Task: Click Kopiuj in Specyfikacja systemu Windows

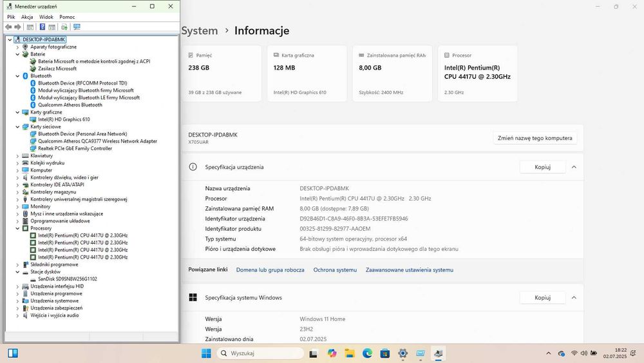Action: tap(542, 298)
